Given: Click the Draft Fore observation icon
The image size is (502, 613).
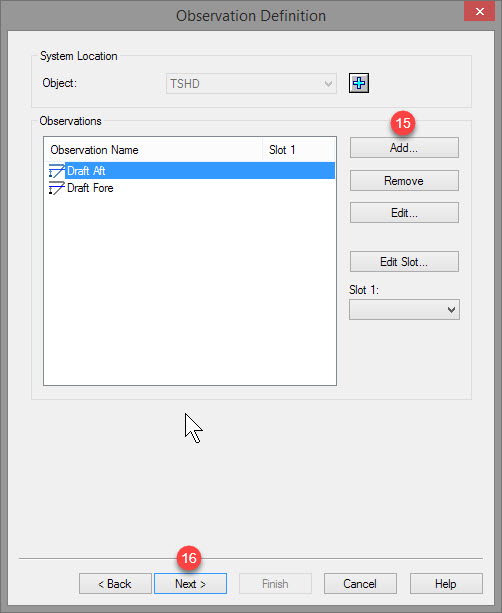Looking at the screenshot, I should click(x=56, y=188).
